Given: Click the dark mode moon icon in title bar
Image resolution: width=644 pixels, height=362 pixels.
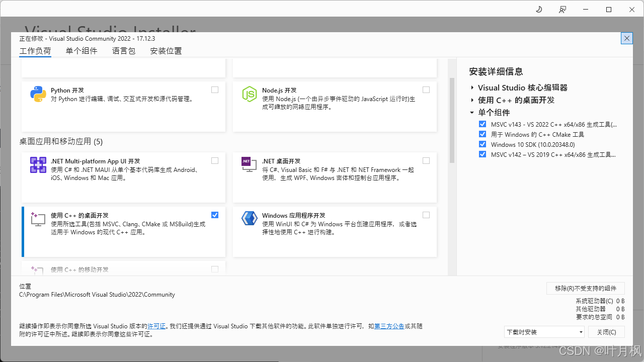Looking at the screenshot, I should pyautogui.click(x=539, y=10).
